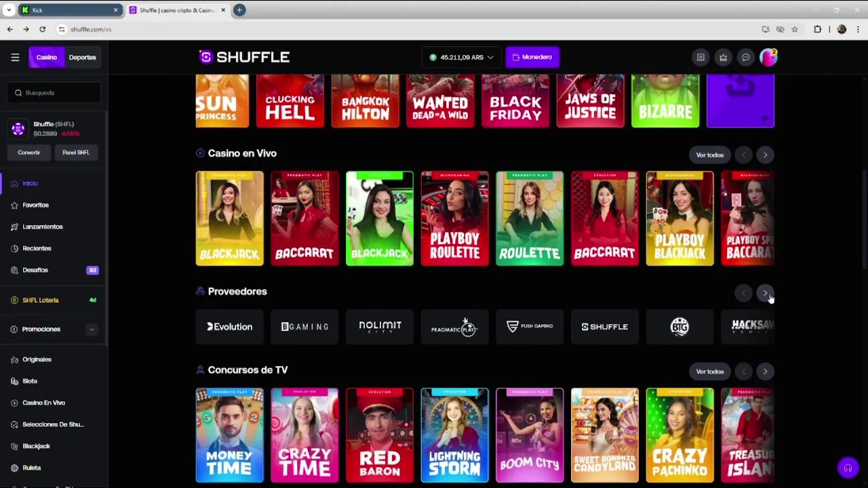Switch to the Kick browser tab
868x488 pixels.
(70, 10)
